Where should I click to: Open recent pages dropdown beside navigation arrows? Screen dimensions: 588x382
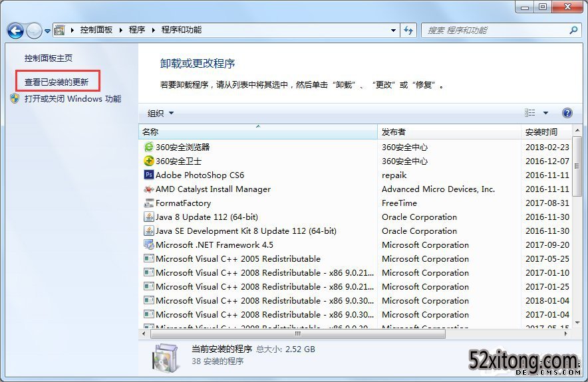tap(47, 31)
